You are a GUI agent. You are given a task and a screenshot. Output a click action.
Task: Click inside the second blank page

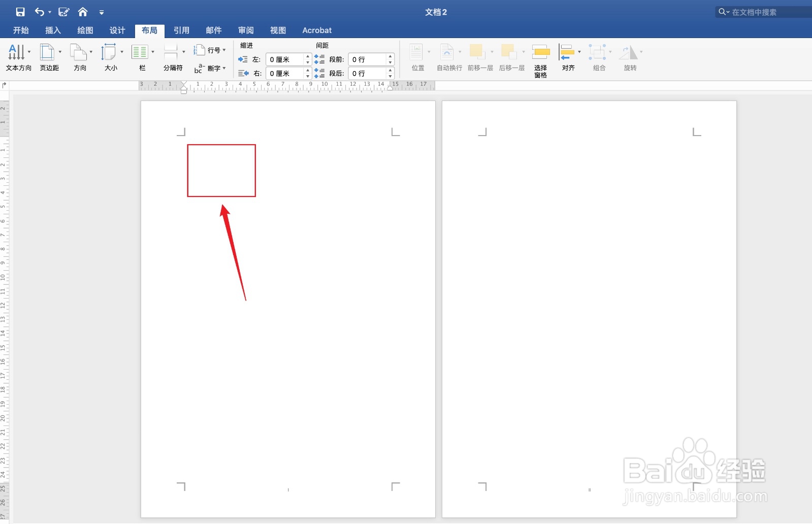pos(589,309)
